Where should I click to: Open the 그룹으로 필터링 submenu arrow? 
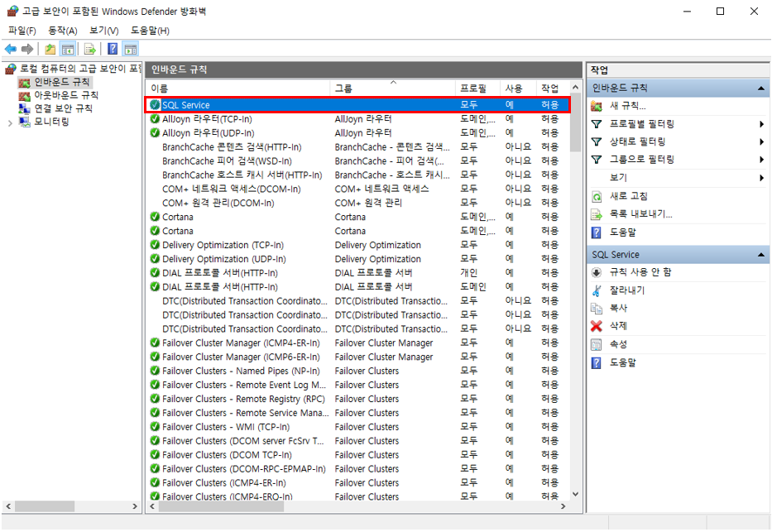point(762,160)
